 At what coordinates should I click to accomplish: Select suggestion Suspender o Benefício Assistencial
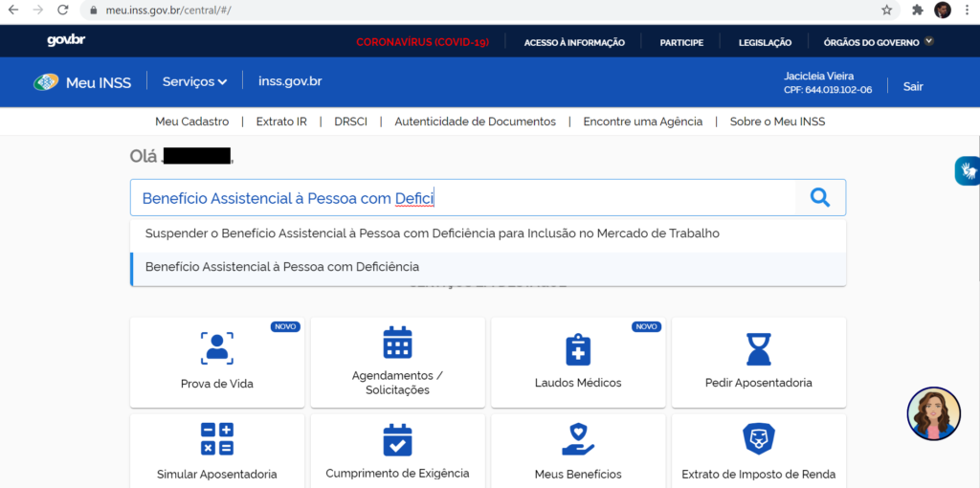[x=488, y=233]
